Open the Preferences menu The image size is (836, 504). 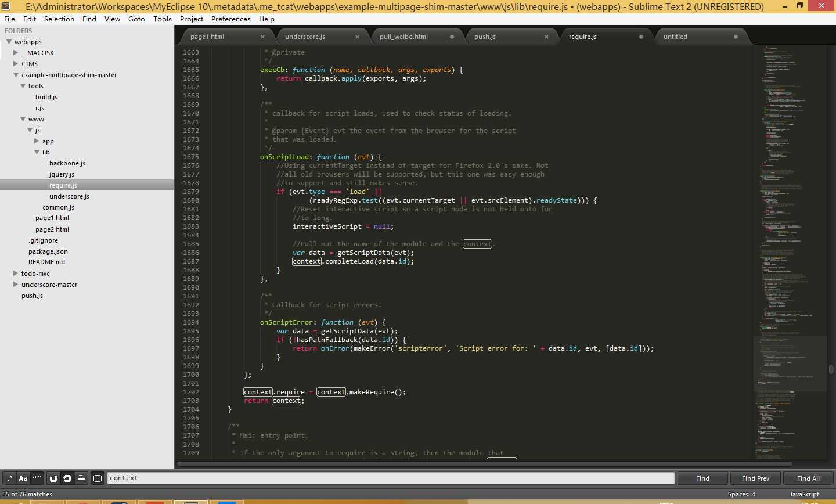[231, 19]
